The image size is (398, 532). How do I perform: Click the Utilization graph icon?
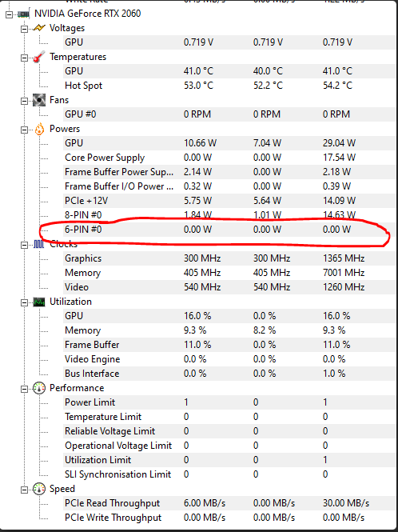click(x=39, y=302)
